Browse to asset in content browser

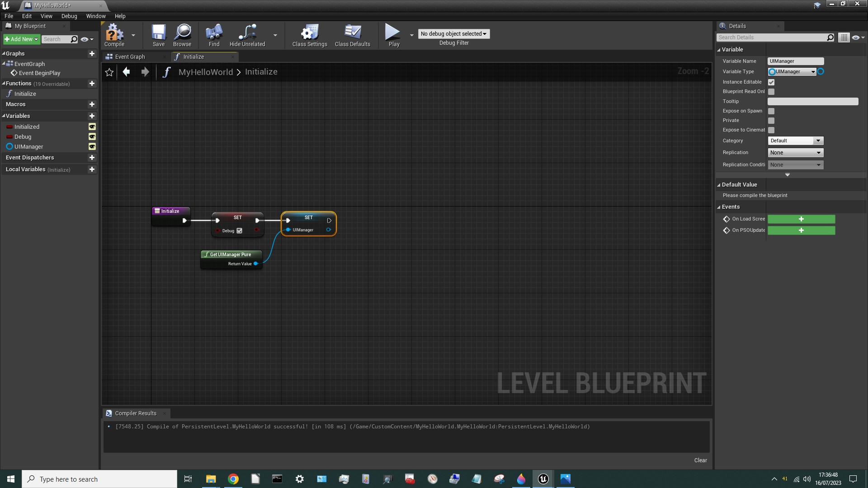coord(182,35)
